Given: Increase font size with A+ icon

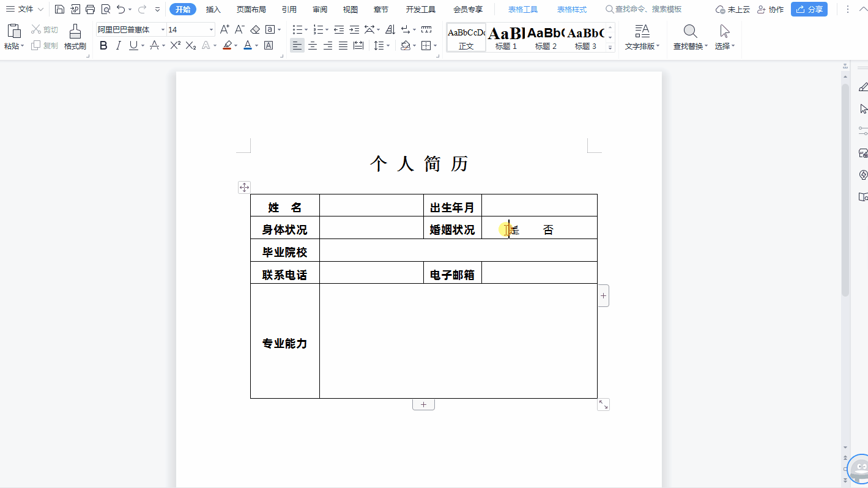Looking at the screenshot, I should (x=224, y=29).
